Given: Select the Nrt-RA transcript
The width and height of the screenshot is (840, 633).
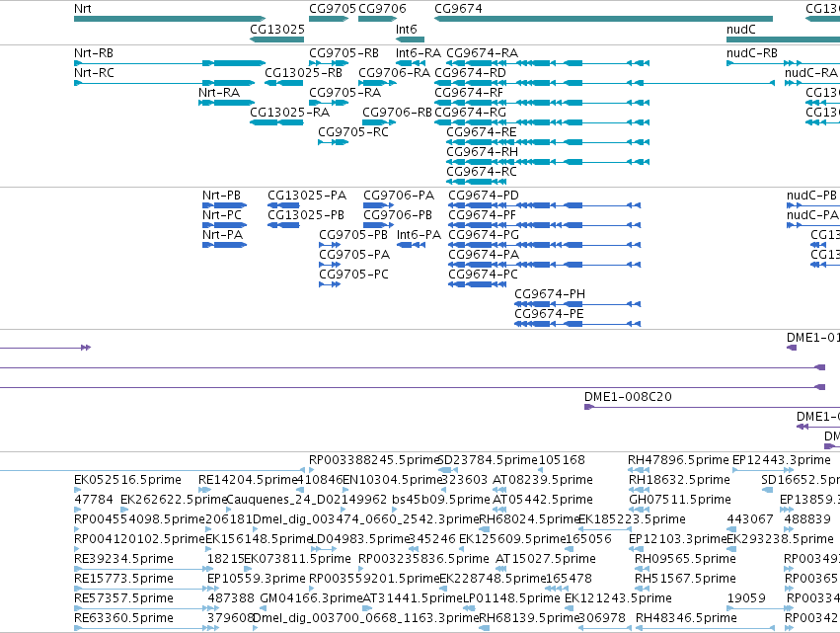Looking at the screenshot, I should tap(227, 103).
